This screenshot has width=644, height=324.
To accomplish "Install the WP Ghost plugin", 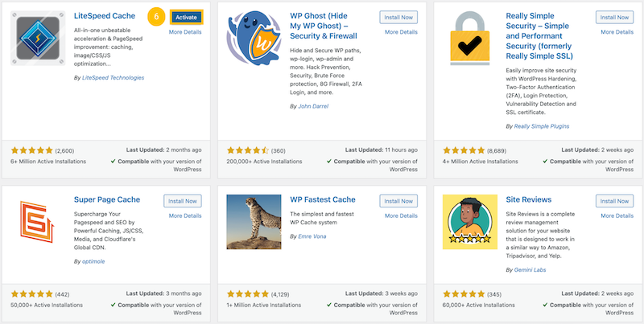I will 399,16.
